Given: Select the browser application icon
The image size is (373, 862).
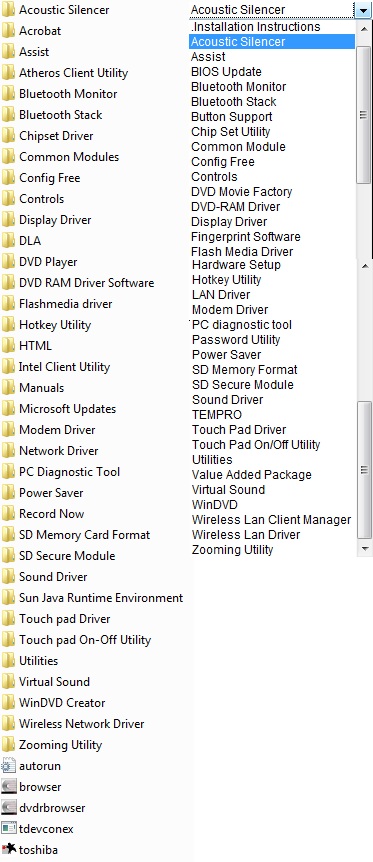Looking at the screenshot, I should [8, 787].
